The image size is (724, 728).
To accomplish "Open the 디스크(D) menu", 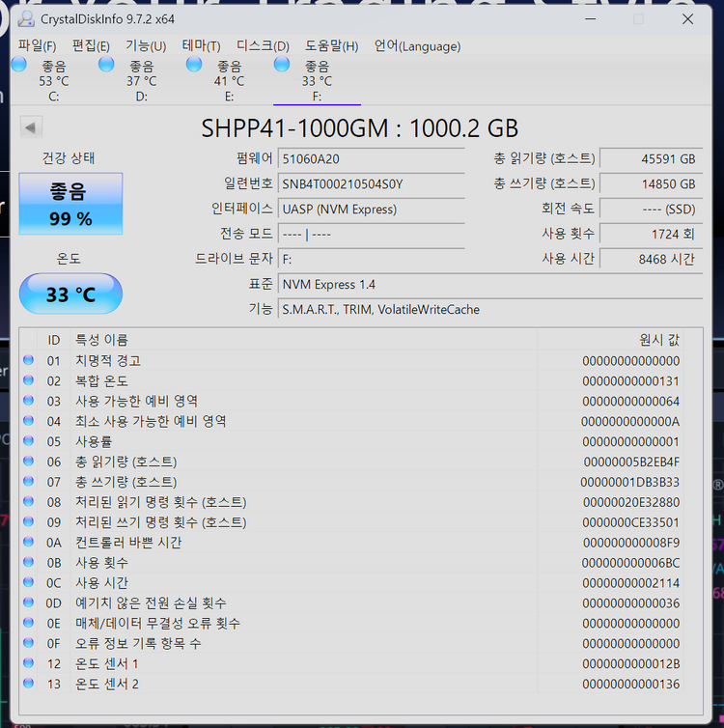I will (x=263, y=46).
